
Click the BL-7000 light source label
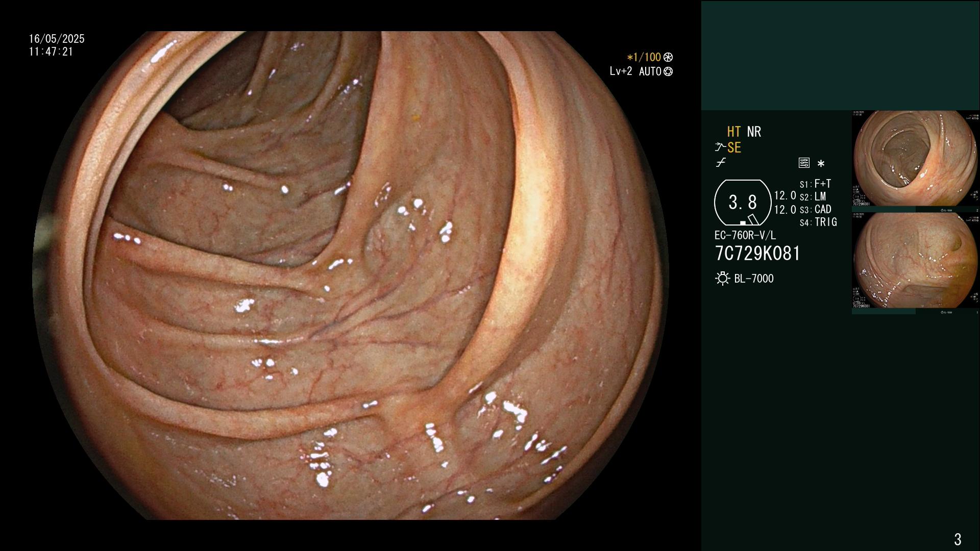(x=754, y=279)
